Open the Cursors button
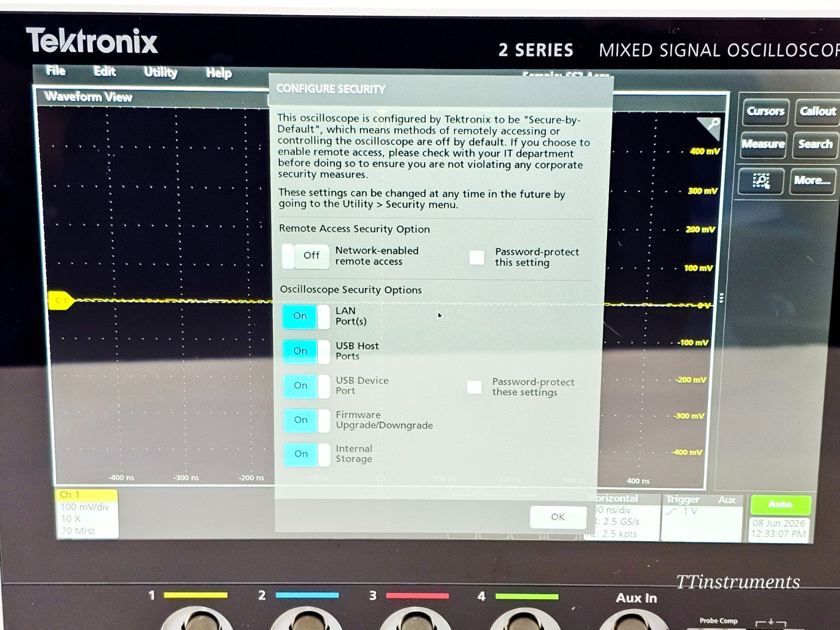Screen dimensions: 840x630 [x=765, y=112]
